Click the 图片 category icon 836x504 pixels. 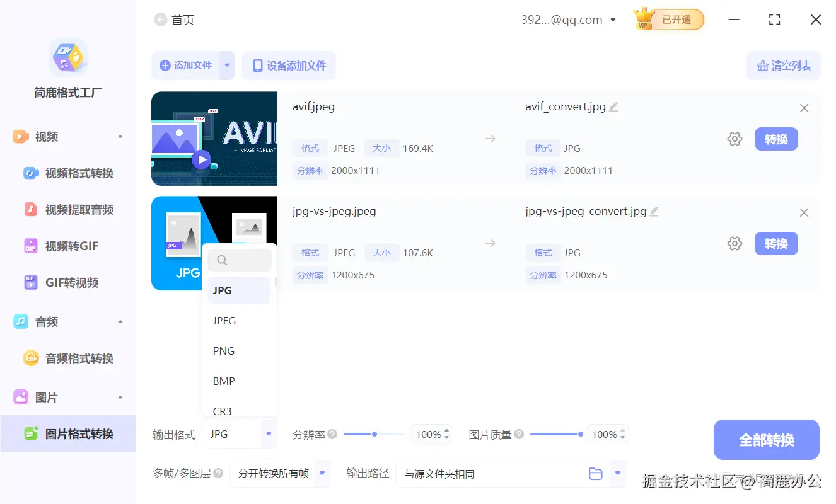point(21,398)
